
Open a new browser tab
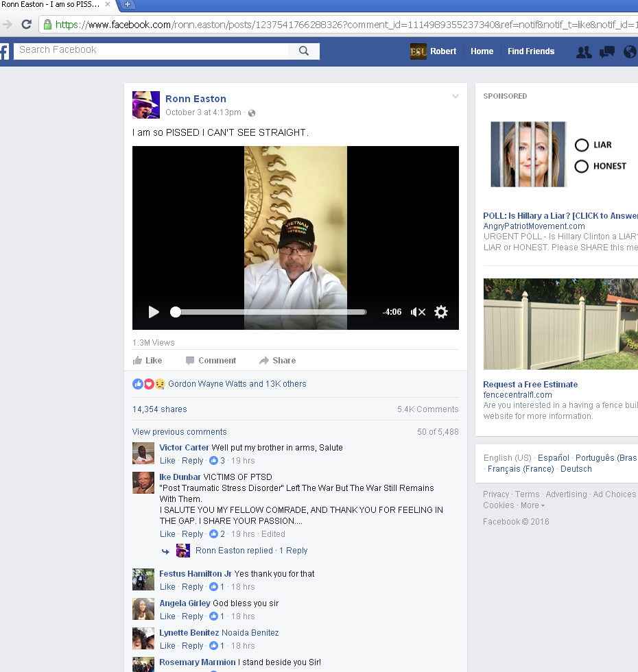[x=128, y=5]
